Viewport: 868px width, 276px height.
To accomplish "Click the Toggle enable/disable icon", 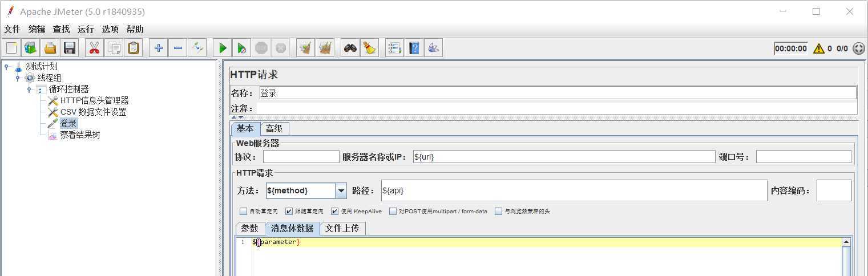I will (197, 48).
